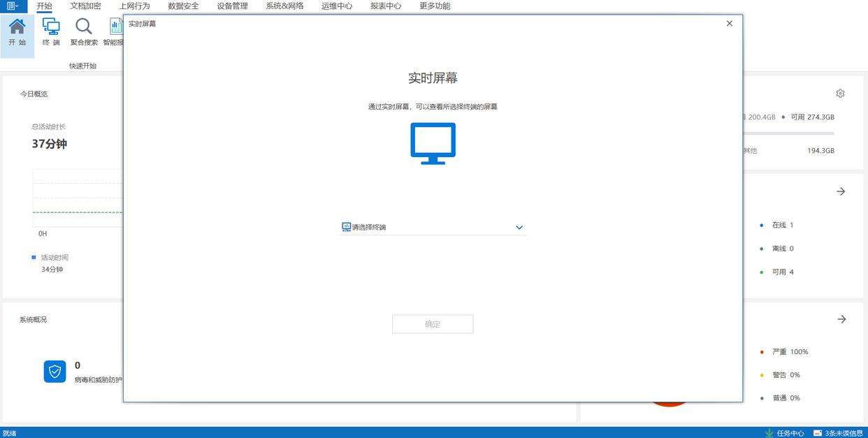
Task: Switch to the 开始 tab
Action: click(44, 6)
